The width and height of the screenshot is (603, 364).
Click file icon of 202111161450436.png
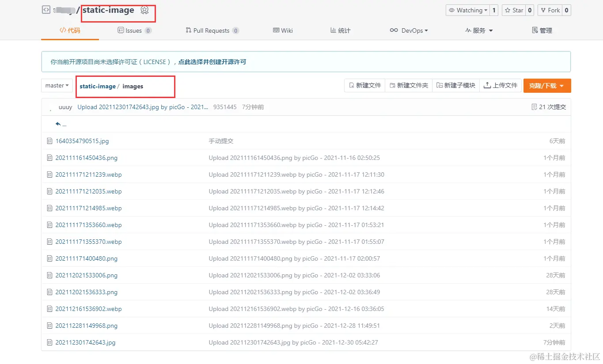50,158
